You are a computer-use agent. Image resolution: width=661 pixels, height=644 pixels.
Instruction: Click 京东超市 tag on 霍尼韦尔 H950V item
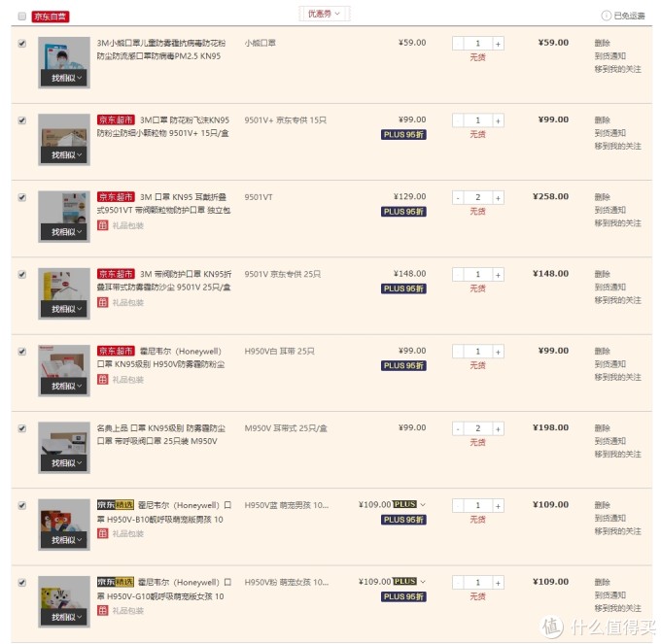pos(116,352)
